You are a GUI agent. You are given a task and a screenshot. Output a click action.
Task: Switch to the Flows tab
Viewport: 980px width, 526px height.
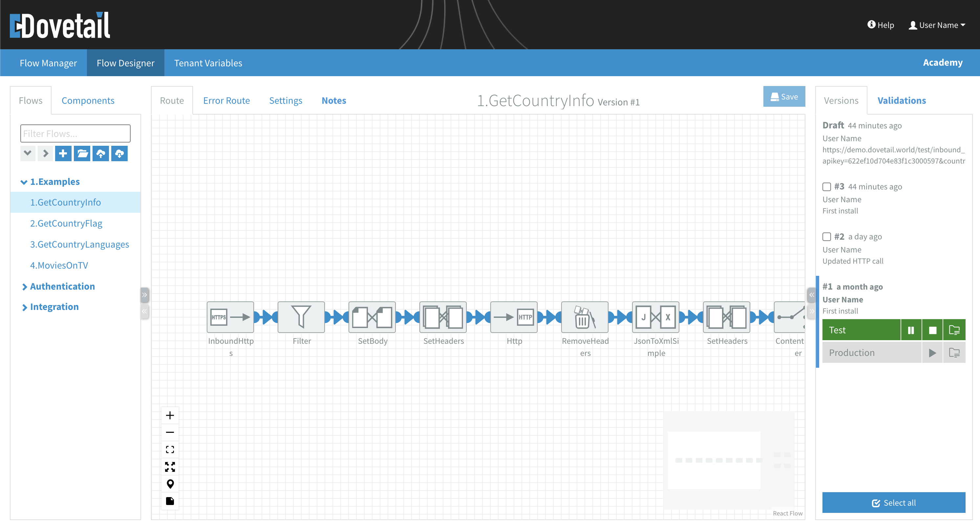[31, 100]
